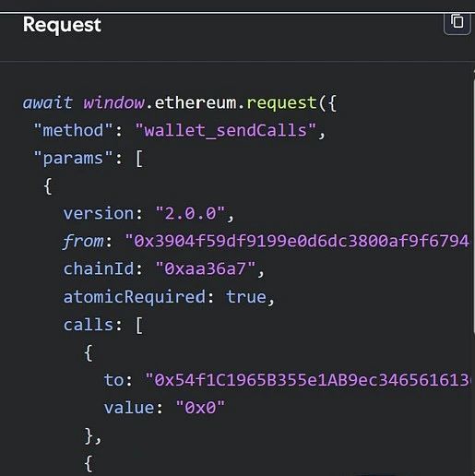Click the atomicRequired true value
This screenshot has width=475, height=476.
(x=246, y=297)
